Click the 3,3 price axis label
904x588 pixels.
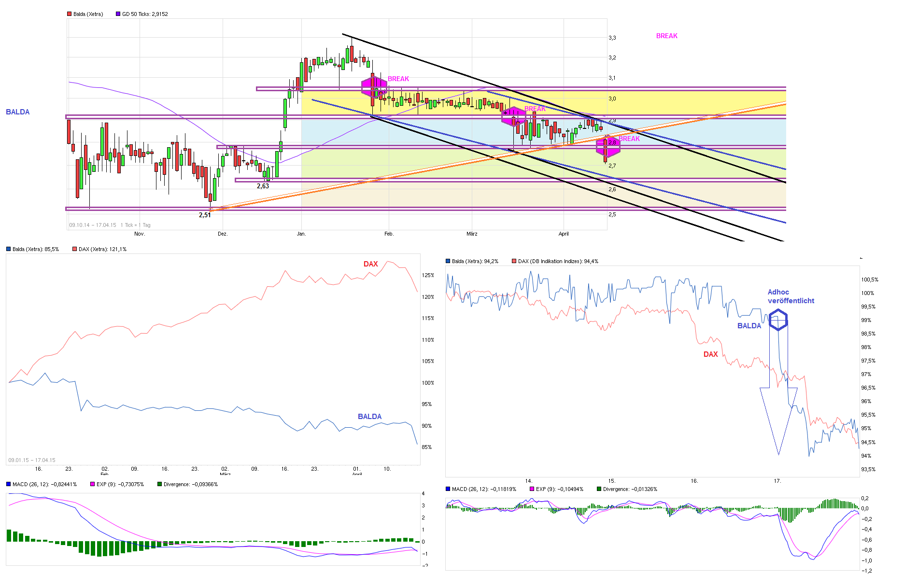pyautogui.click(x=612, y=38)
